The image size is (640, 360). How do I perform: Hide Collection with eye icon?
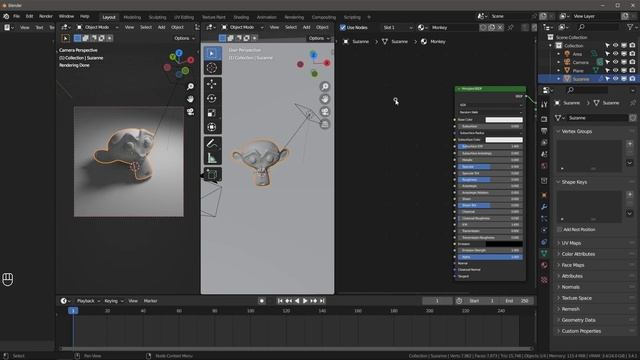pos(615,46)
